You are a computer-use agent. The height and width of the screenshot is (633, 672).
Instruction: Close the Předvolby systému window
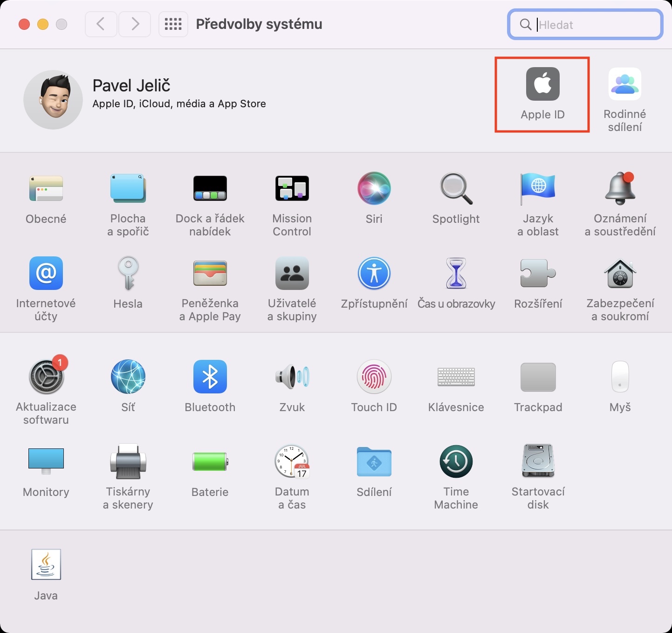(x=24, y=24)
